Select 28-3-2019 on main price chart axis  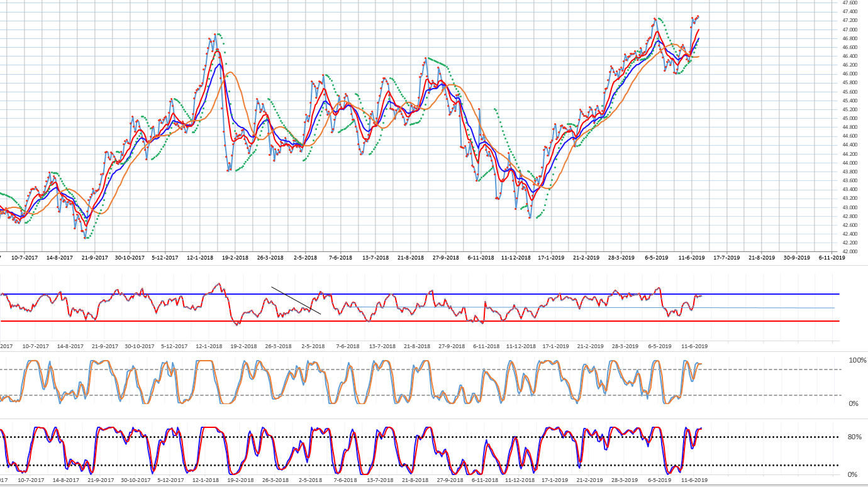pos(621,258)
